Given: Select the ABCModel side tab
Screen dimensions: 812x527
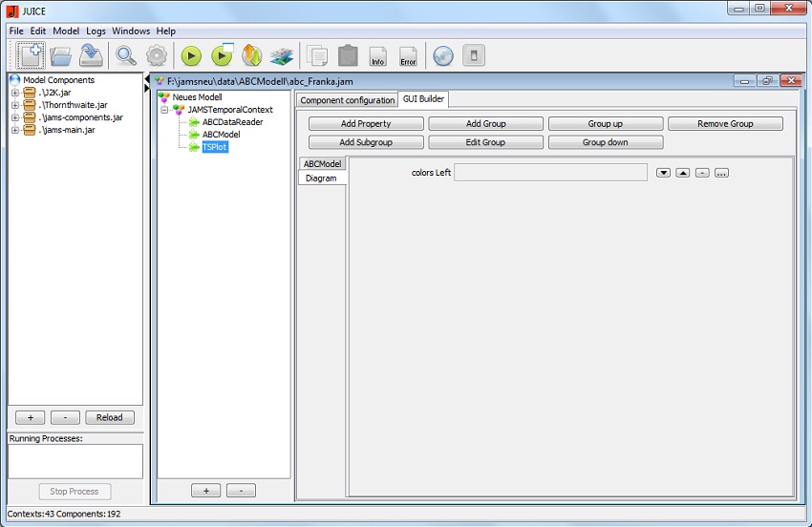Looking at the screenshot, I should (322, 164).
